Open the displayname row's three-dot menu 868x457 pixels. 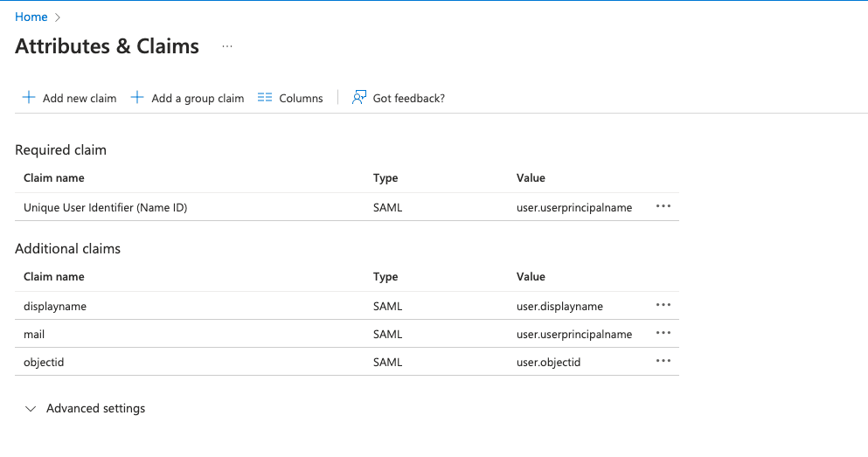point(663,306)
